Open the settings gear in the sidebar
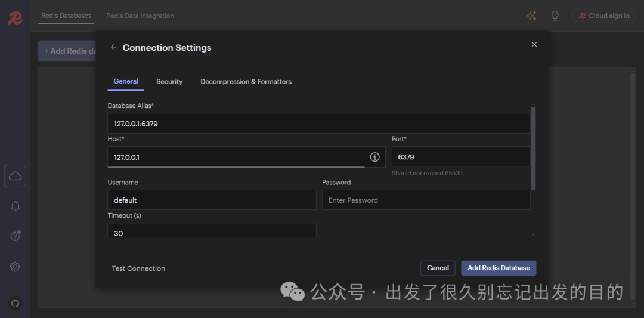The width and height of the screenshot is (644, 318). coord(16,267)
